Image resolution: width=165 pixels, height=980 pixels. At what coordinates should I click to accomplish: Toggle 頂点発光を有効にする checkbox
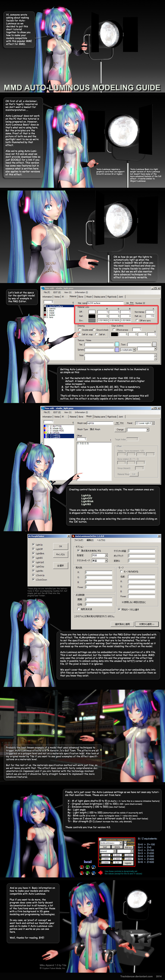(78, 550)
